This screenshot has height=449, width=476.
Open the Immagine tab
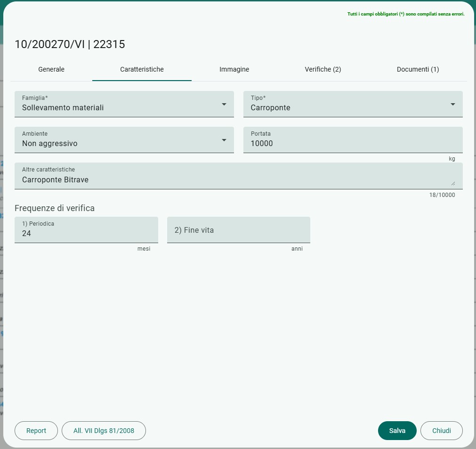tap(234, 69)
